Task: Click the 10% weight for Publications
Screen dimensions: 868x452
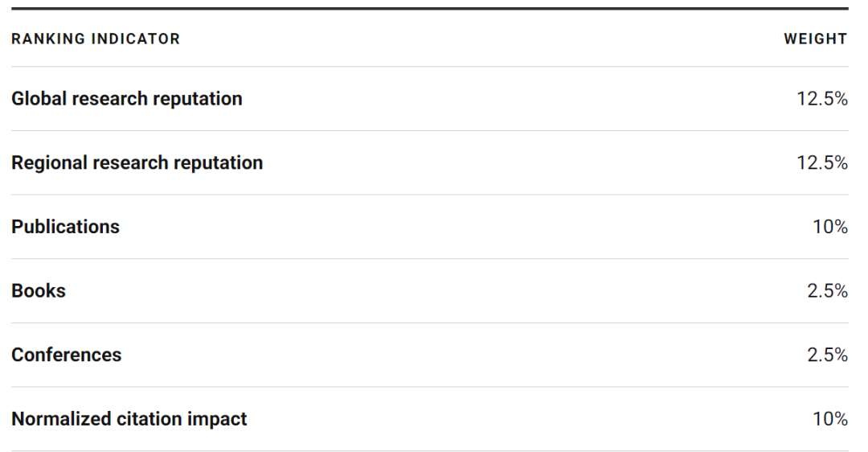Action: [830, 227]
